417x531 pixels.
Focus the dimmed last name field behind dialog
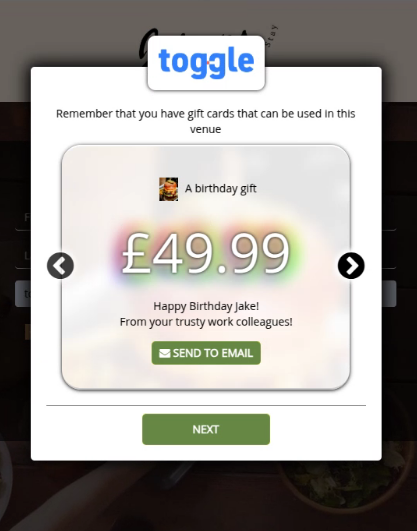coord(23,256)
